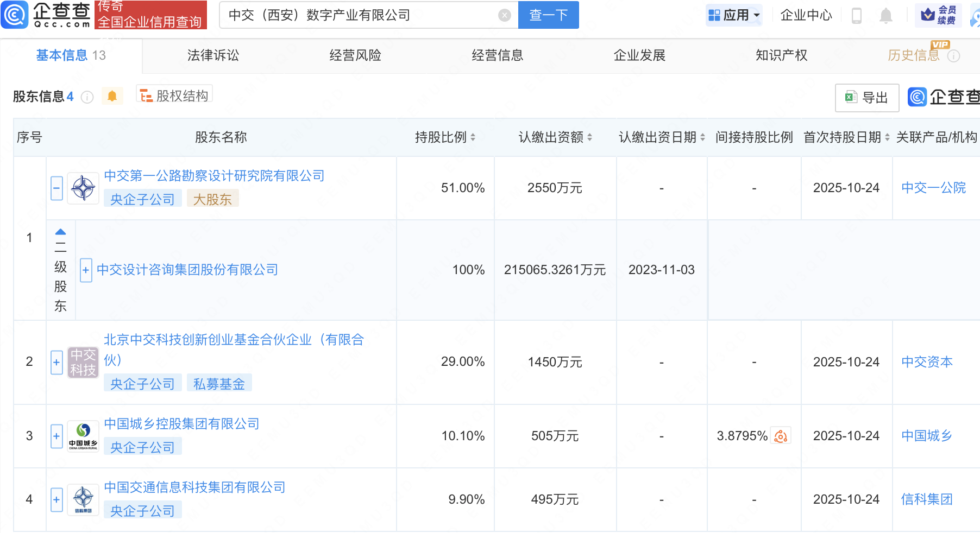Expand 中交设计咨询集团股份有限公司 second-level shareholder
980x533 pixels.
tap(86, 270)
